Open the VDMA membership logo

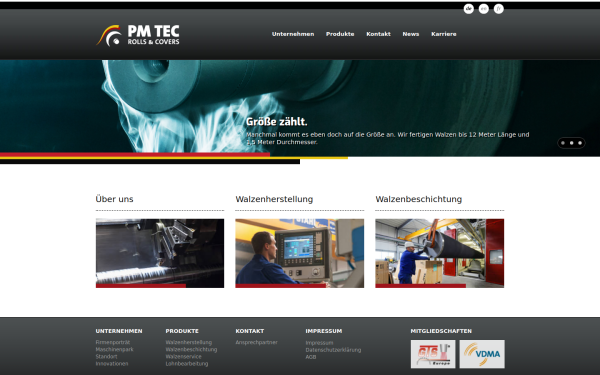tap(482, 354)
